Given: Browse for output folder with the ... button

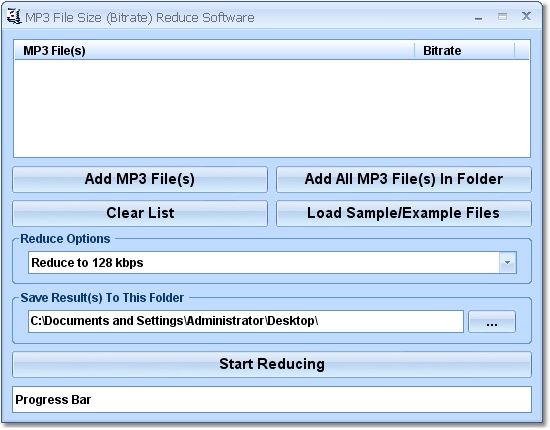Looking at the screenshot, I should pyautogui.click(x=492, y=321).
